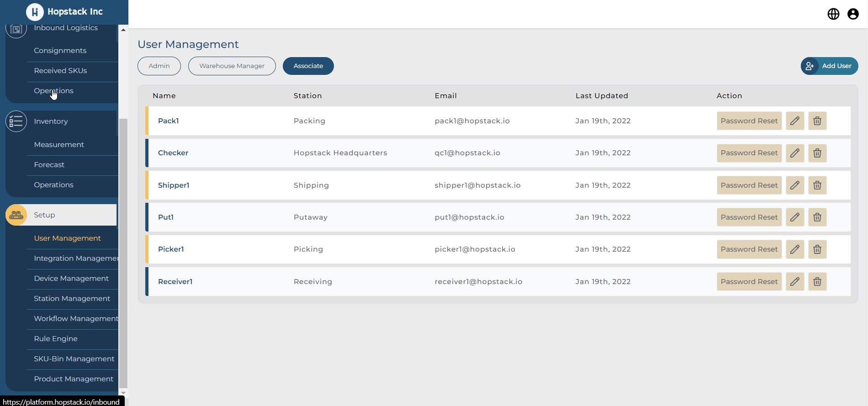Click the Hopstack Inc logo icon
Screen dimensions: 868x406
pyautogui.click(x=35, y=12)
